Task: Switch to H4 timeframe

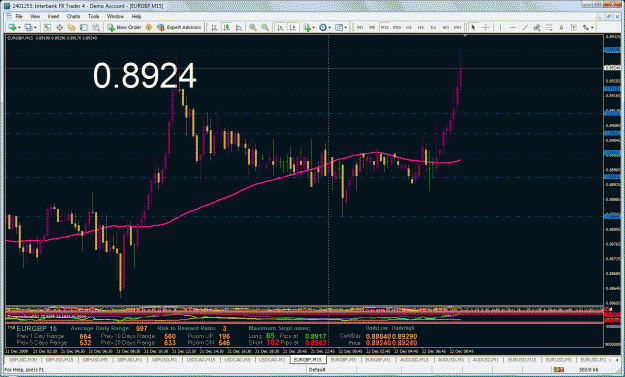Action: [x=421, y=27]
